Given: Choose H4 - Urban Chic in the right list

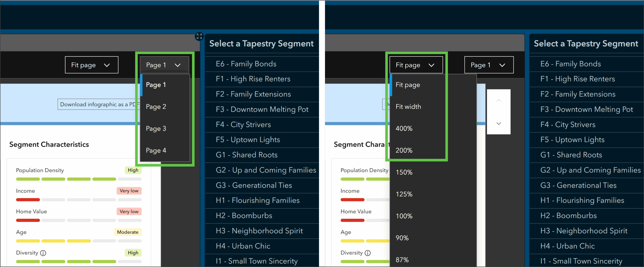Looking at the screenshot, I should coord(567,246).
